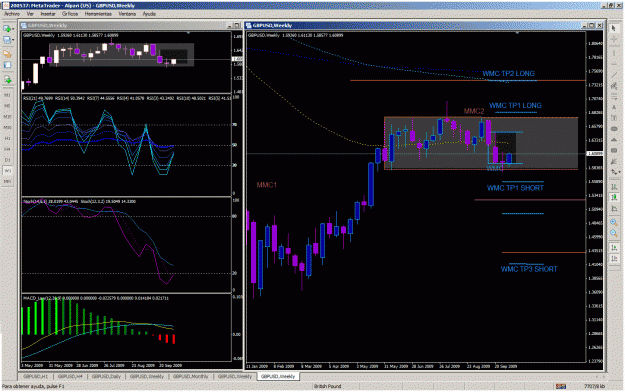The width and height of the screenshot is (625, 392).
Task: Select the M15 timeframe button
Action: click(7, 116)
